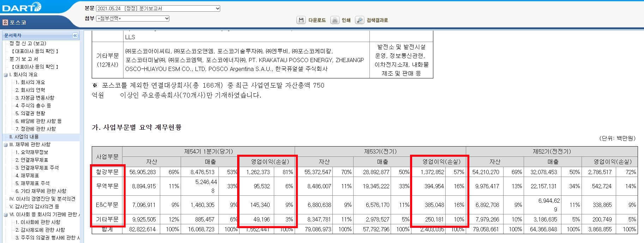Collapse the I. 회사의 개요 tree node
The height and width of the screenshot is (243, 644).
click(6, 75)
